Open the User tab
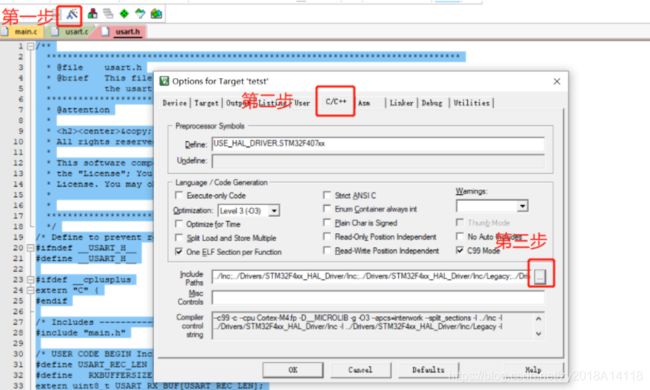Viewport: 650px width, 390px height. click(x=302, y=103)
